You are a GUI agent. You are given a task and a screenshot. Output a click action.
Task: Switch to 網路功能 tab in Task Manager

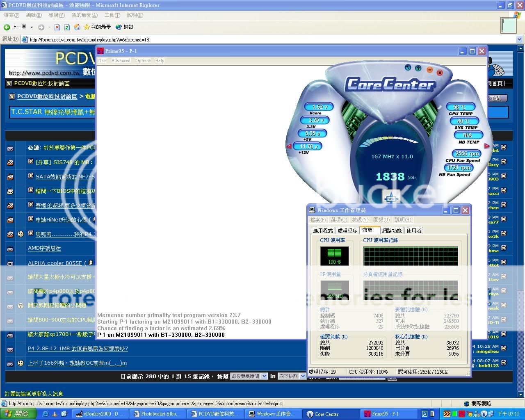392,231
